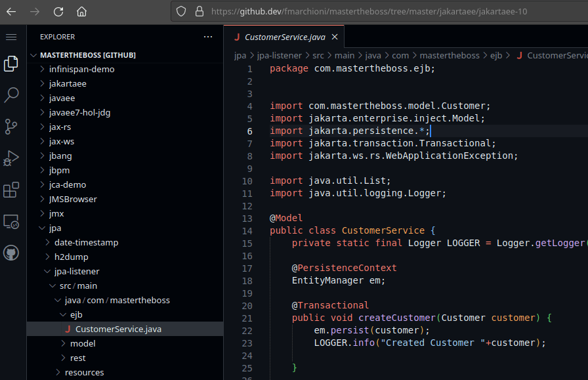Expand the resources folder
This screenshot has width=588, height=380.
pos(125,373)
